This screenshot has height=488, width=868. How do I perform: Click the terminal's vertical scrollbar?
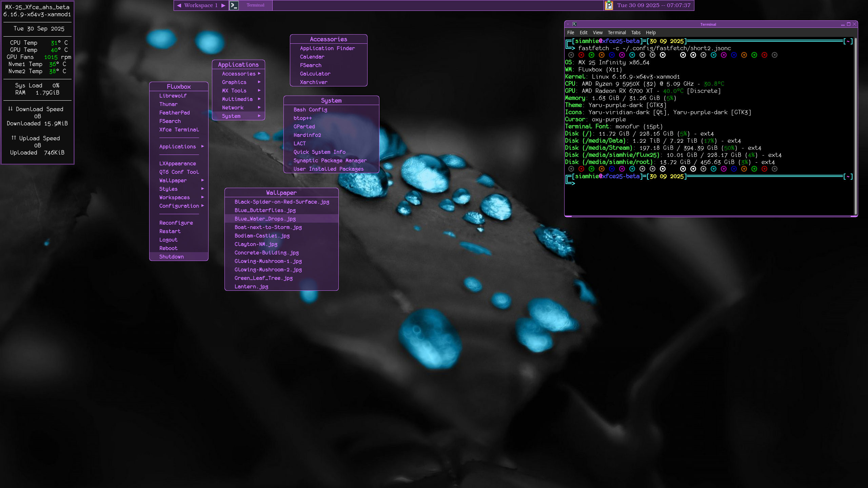[x=855, y=125]
